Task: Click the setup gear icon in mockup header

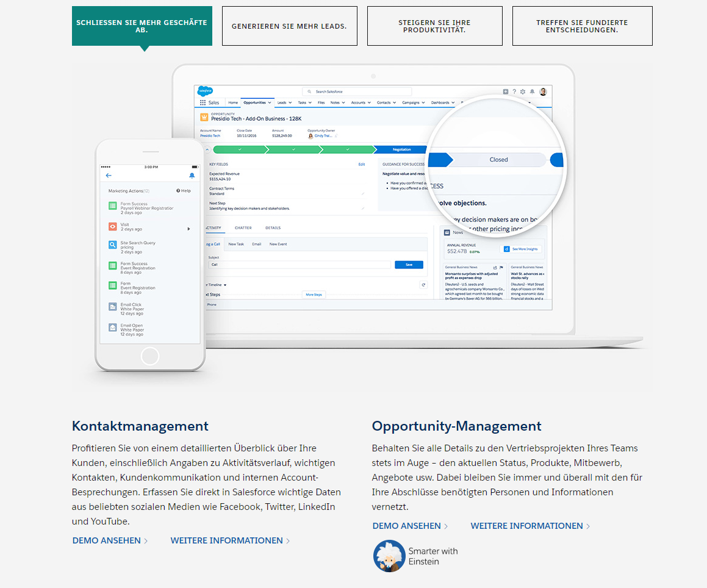Action: [523, 91]
